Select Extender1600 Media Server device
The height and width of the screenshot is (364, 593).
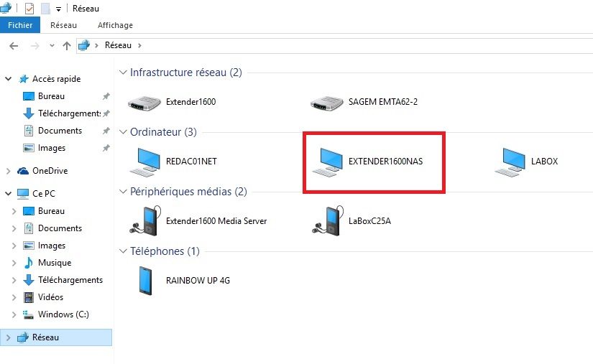(x=198, y=221)
